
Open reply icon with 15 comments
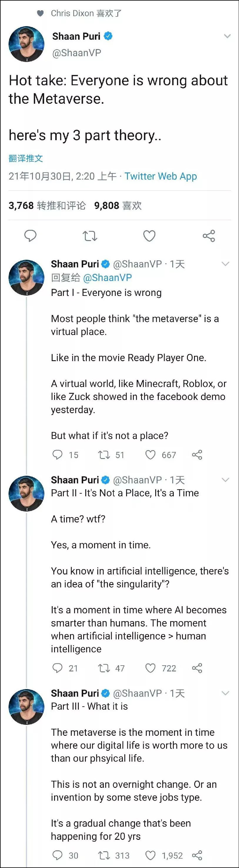click(58, 455)
